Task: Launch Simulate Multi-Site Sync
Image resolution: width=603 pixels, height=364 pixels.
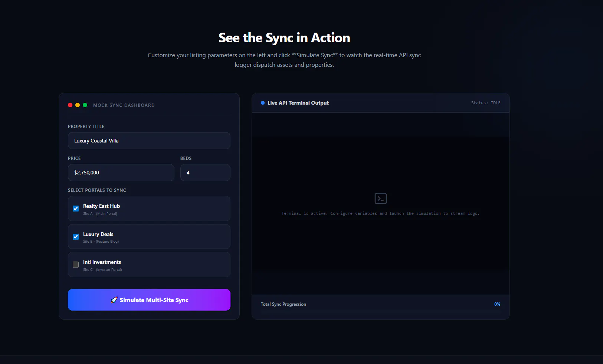Action: (x=149, y=300)
